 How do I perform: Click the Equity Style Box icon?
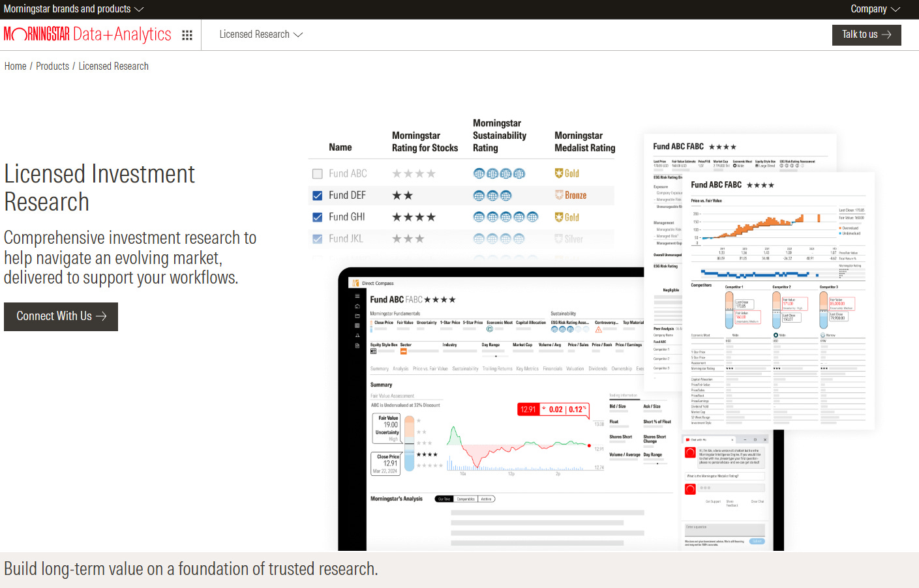(x=373, y=351)
